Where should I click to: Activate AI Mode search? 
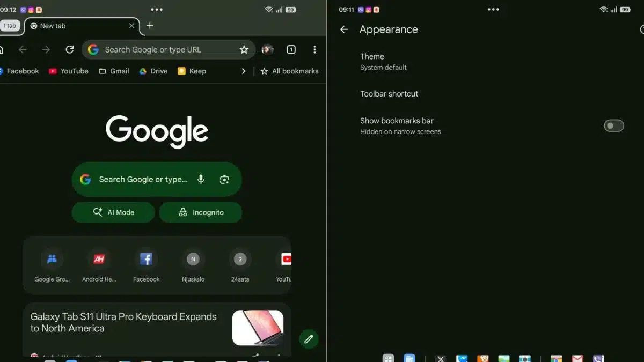click(113, 212)
